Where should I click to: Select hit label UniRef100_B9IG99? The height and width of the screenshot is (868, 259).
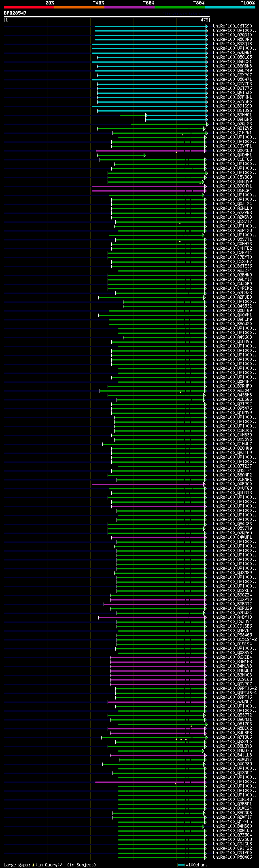232,106
